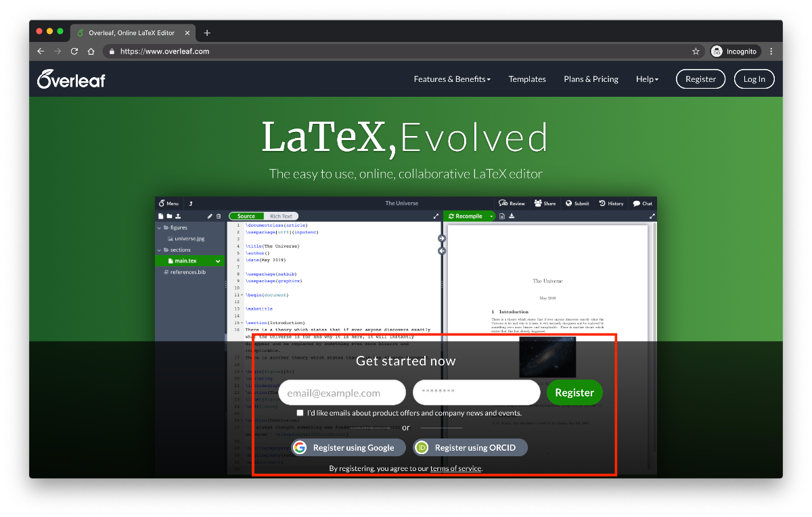
Task: Click the up-arrow icon next to Menu
Action: 191,203
